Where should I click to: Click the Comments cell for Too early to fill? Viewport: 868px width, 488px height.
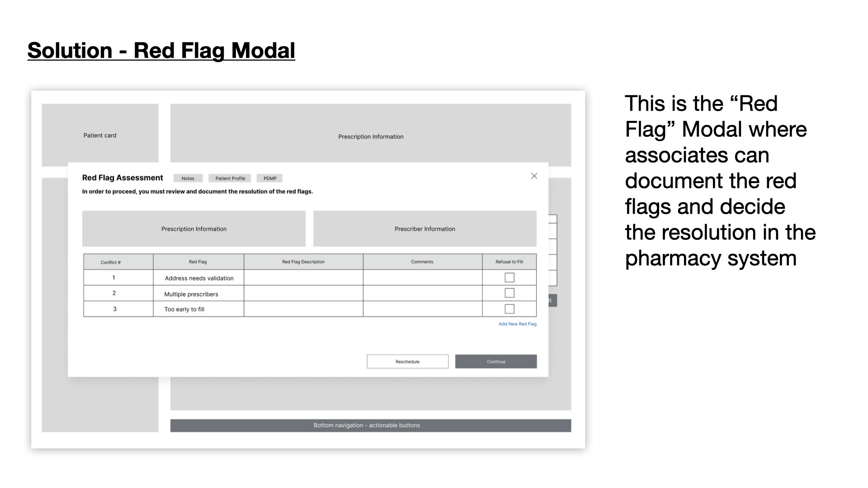(422, 309)
